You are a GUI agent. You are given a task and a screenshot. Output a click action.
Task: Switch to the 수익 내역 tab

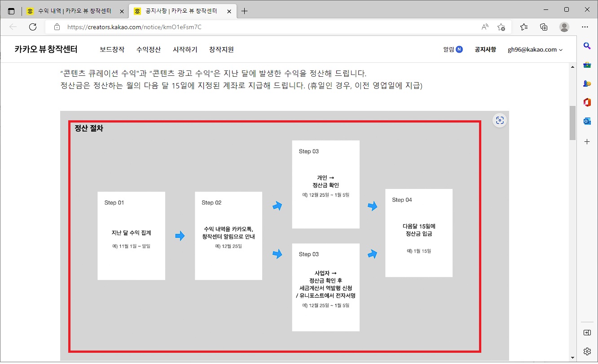pyautogui.click(x=75, y=11)
